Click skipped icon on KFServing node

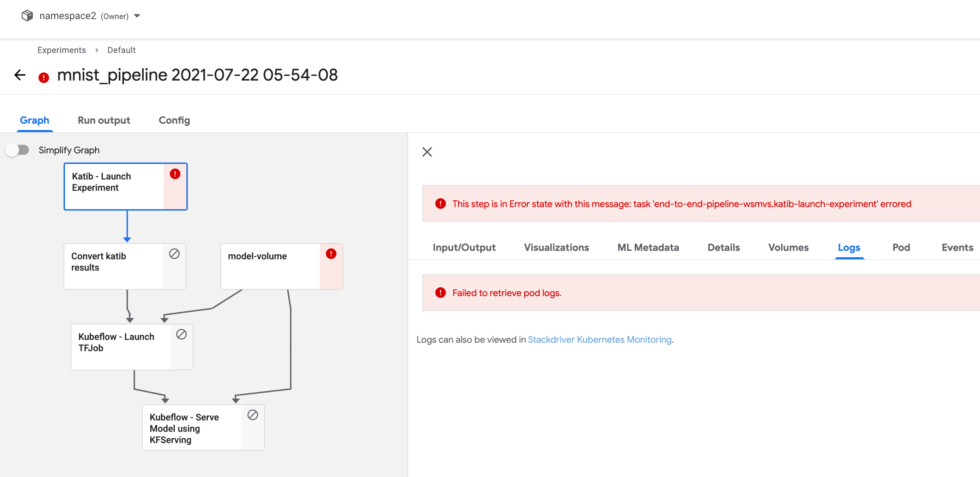click(253, 415)
